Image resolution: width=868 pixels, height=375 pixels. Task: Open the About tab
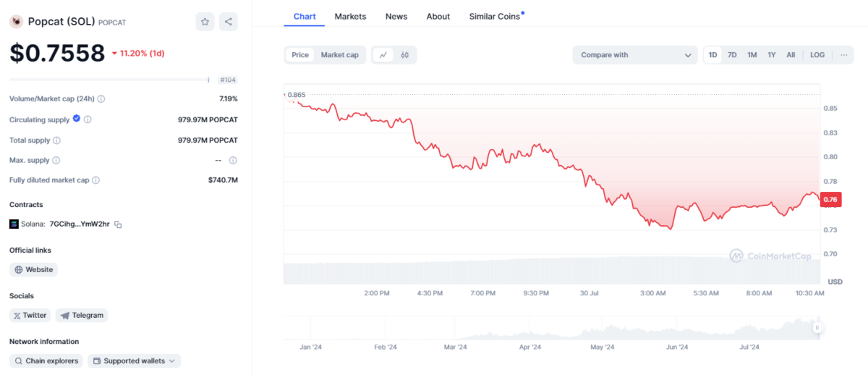438,16
